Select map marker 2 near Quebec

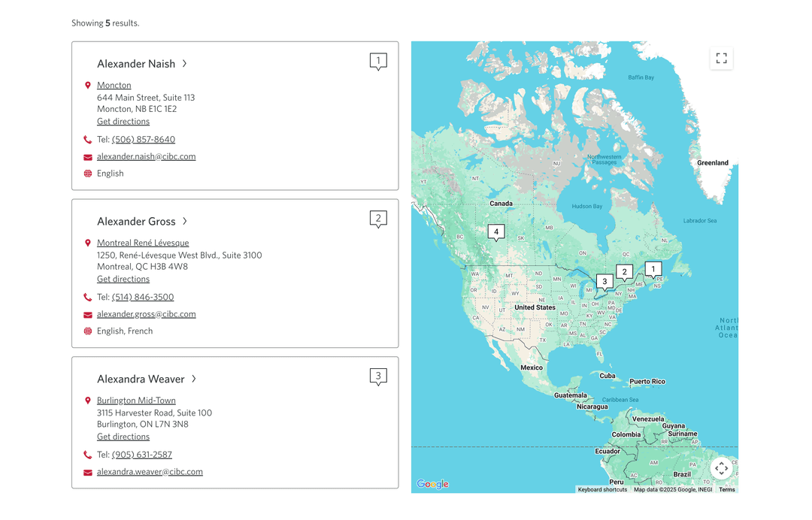(x=625, y=273)
